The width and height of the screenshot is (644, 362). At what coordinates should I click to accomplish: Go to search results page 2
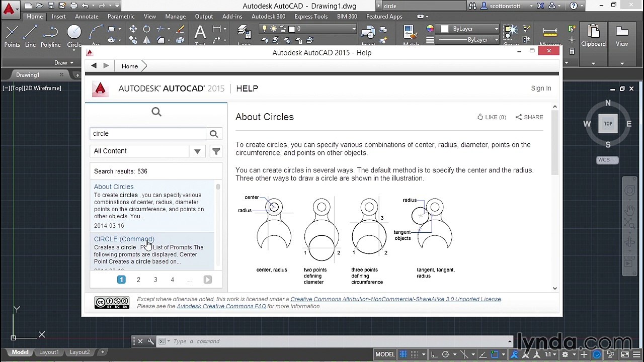click(x=138, y=280)
